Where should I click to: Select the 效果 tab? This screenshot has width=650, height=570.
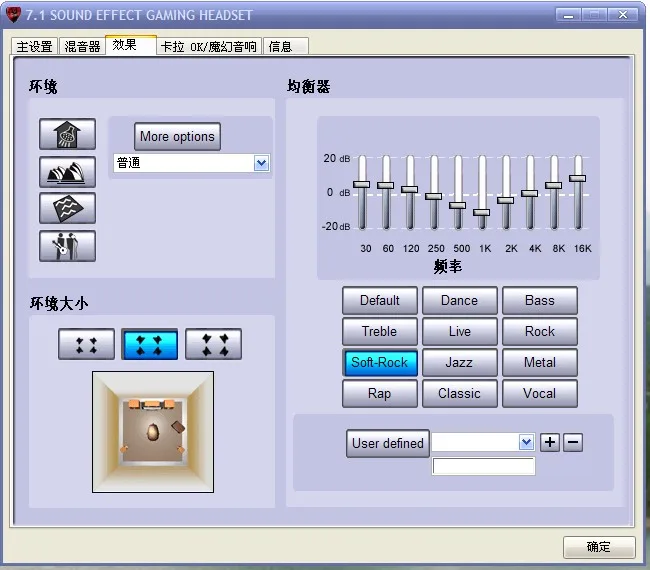tap(131, 45)
